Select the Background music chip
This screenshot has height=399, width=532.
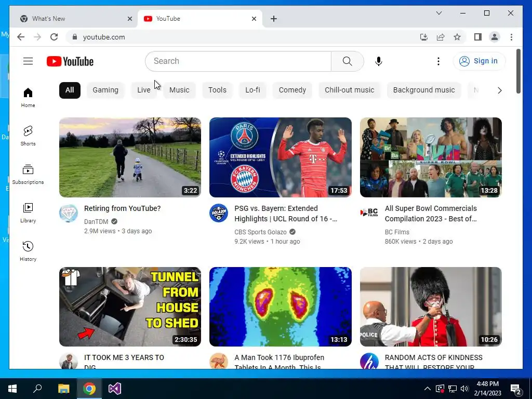(424, 90)
